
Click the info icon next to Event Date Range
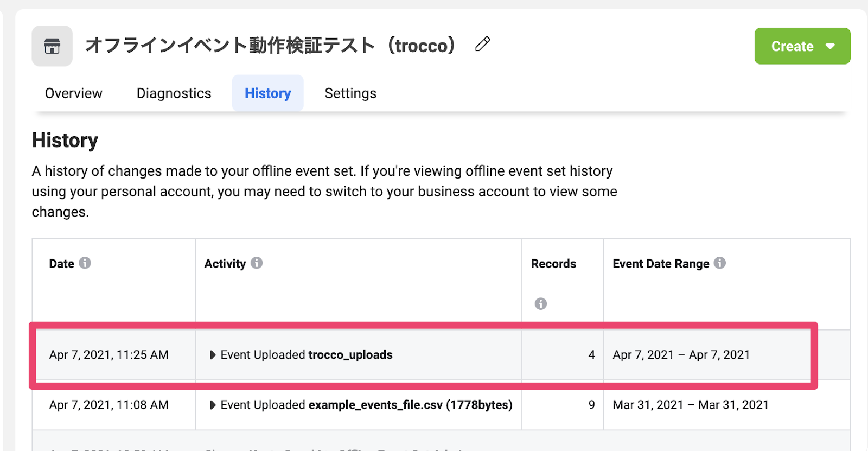(720, 263)
